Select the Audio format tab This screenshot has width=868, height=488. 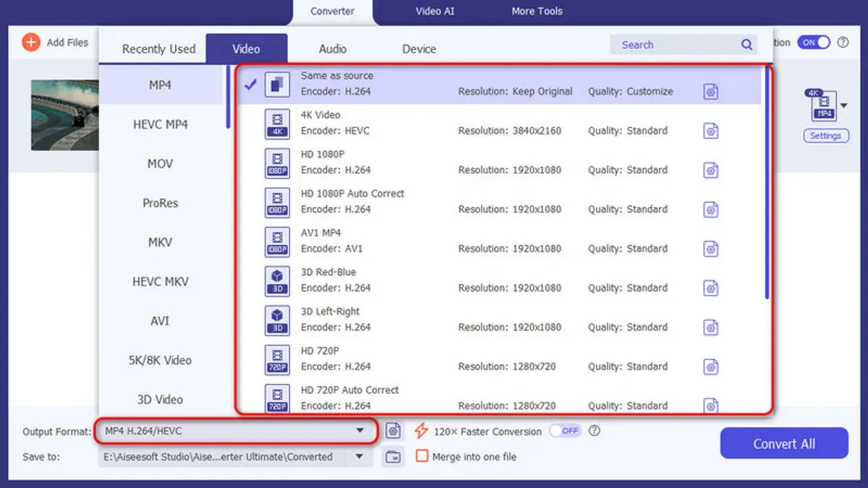click(x=333, y=49)
